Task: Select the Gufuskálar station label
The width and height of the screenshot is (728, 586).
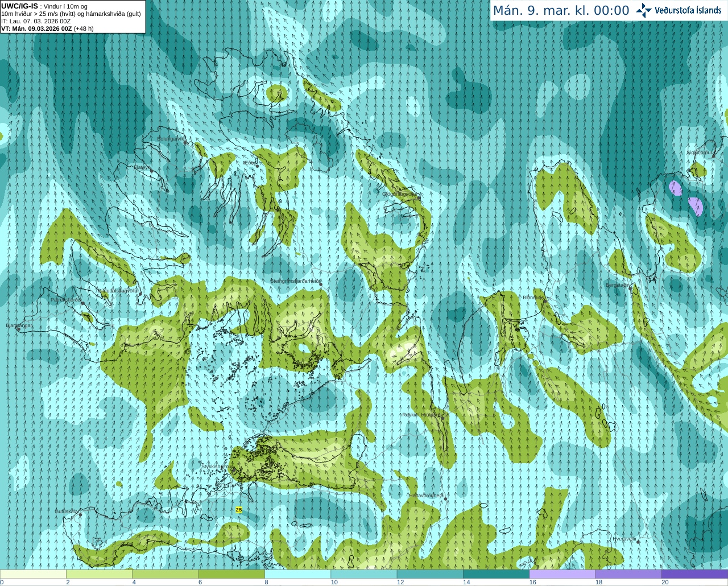Action: (67, 511)
